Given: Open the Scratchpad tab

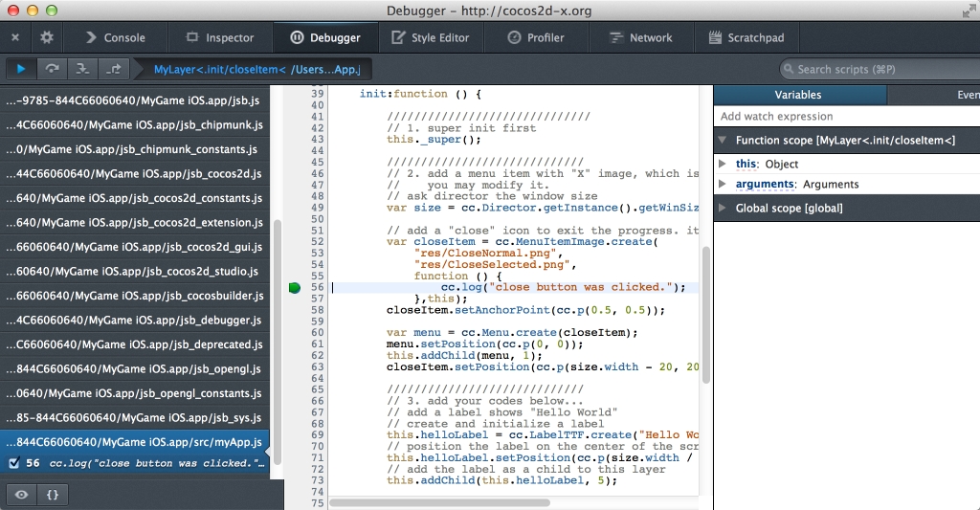Looking at the screenshot, I should pos(746,37).
